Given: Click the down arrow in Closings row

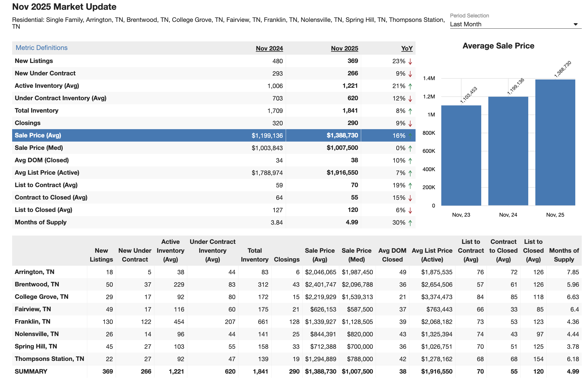Looking at the screenshot, I should click(410, 124).
